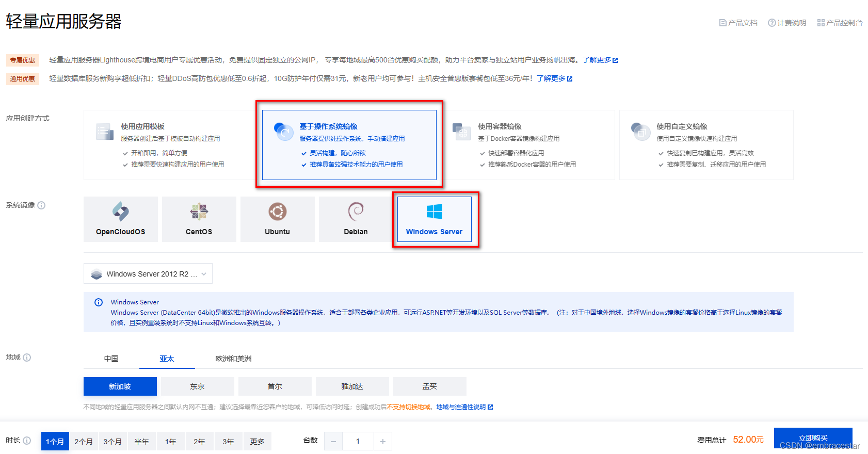Choose OpenCloudOS system image
The height and width of the screenshot is (454, 868).
click(121, 219)
